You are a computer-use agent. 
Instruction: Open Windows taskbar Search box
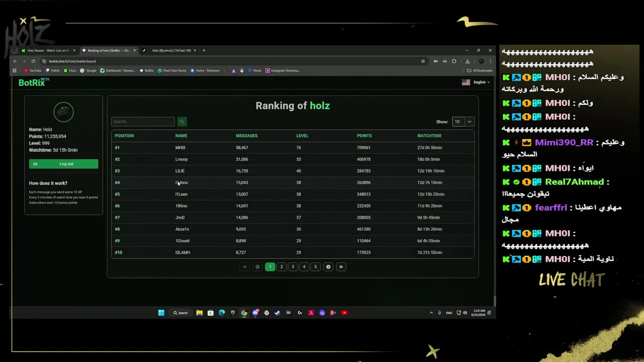pos(181,313)
